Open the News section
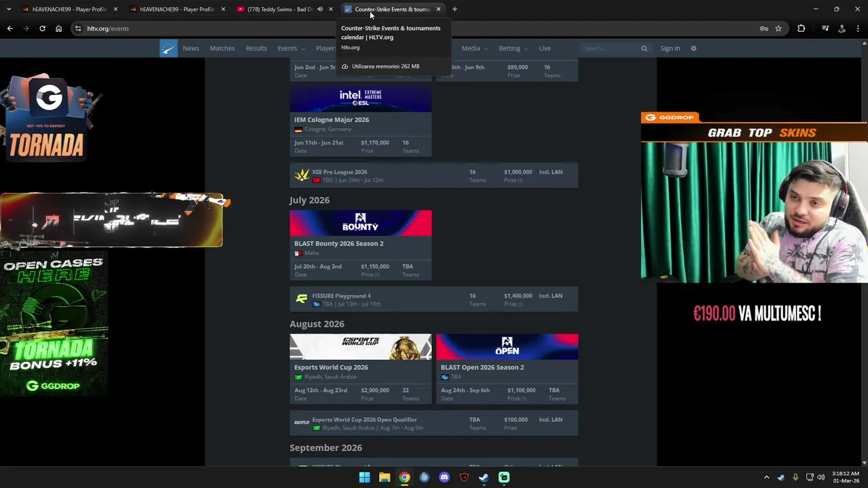 tap(191, 48)
